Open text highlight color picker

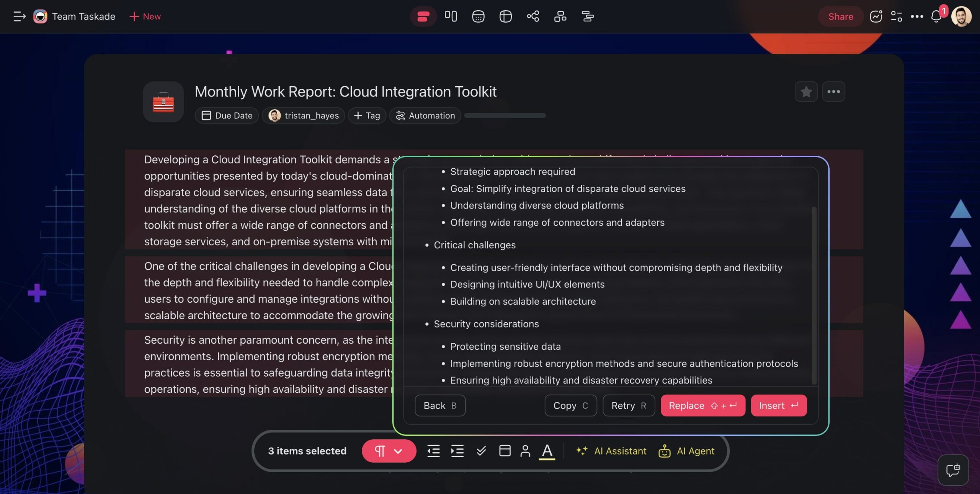click(547, 451)
